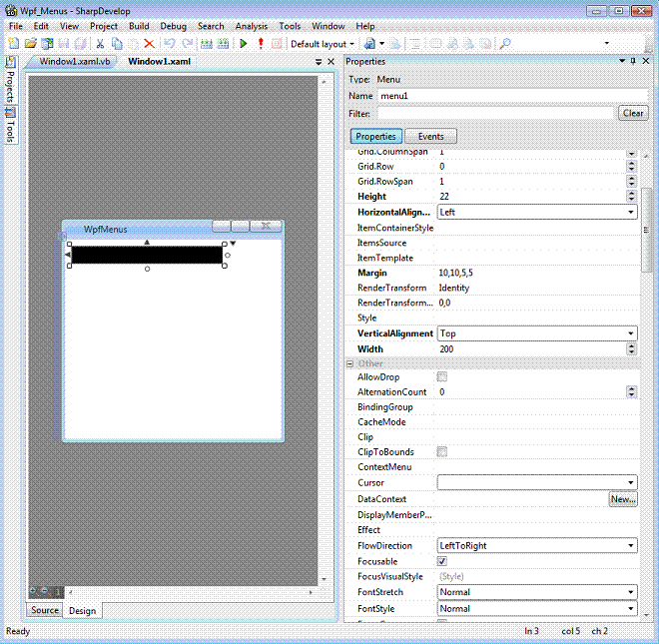Image resolution: width=659 pixels, height=644 pixels.
Task: Toggle the ClipToBounds checkbox
Action: pos(442,452)
